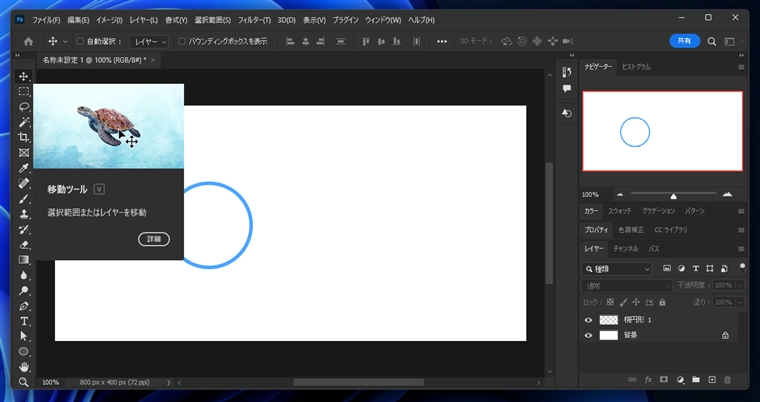Select the Eyedropper tool
The image size is (760, 402).
coord(24,168)
